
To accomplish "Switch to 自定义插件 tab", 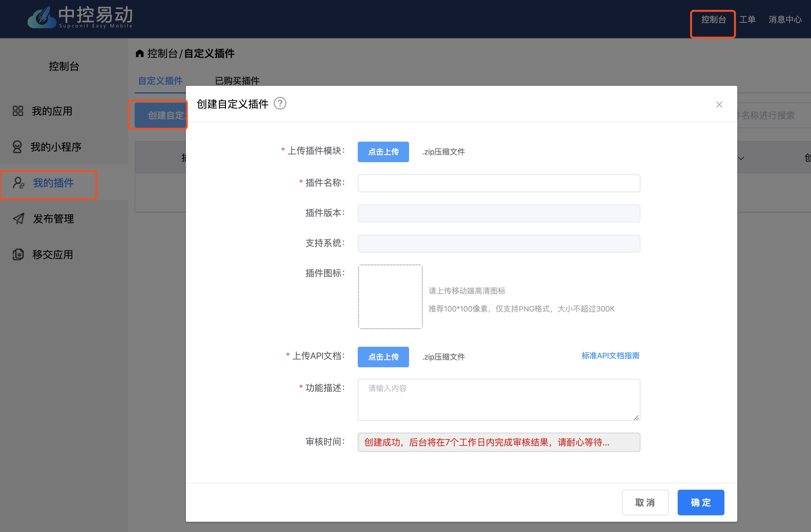I will coord(160,81).
